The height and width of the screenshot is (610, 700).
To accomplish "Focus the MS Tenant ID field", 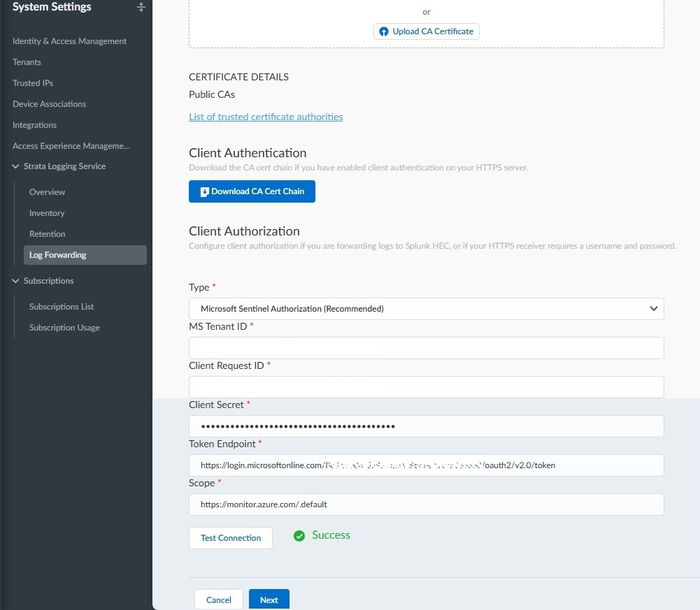I will (427, 348).
